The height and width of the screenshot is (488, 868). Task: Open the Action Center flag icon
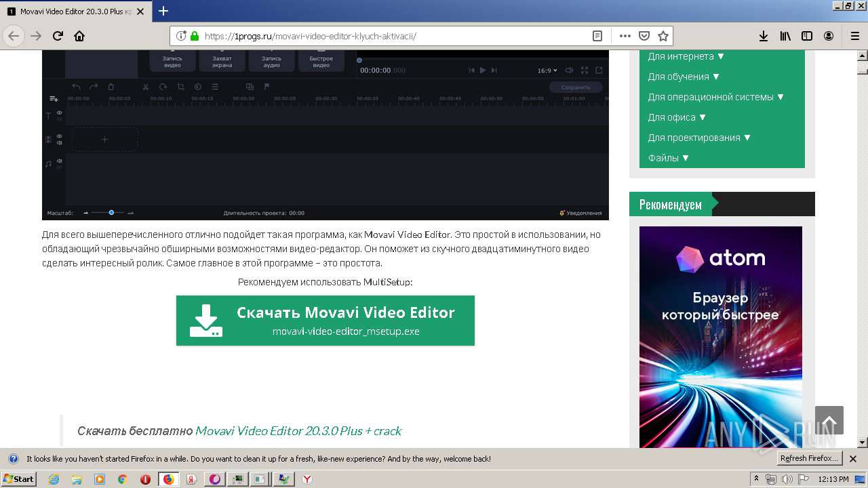803,479
